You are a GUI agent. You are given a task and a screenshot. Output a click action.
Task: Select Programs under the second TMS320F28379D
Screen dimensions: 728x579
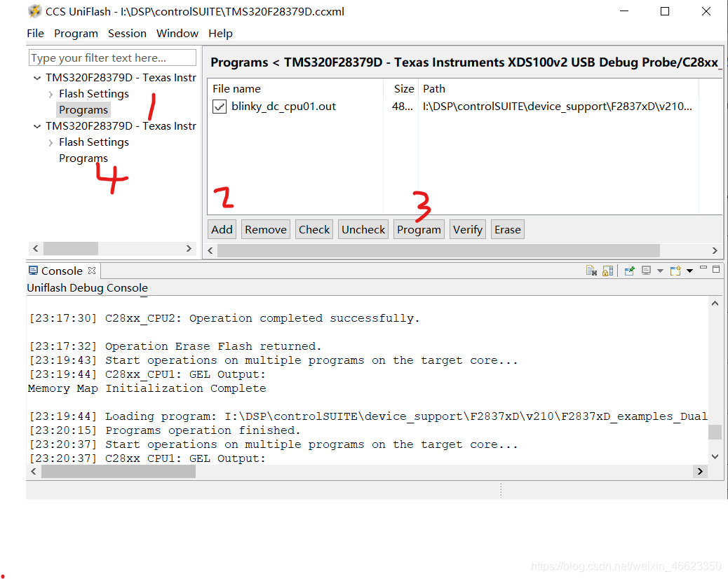pyautogui.click(x=83, y=158)
